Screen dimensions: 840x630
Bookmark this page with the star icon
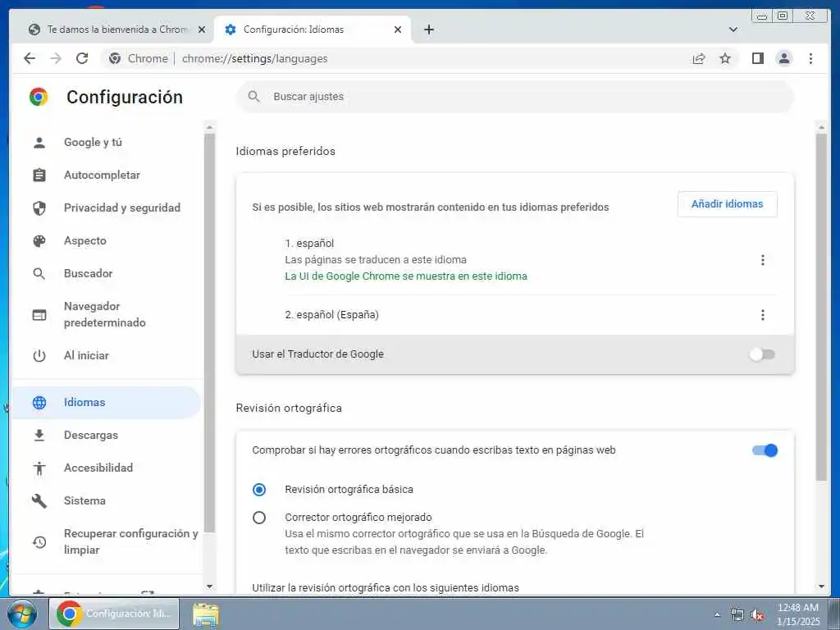725,58
